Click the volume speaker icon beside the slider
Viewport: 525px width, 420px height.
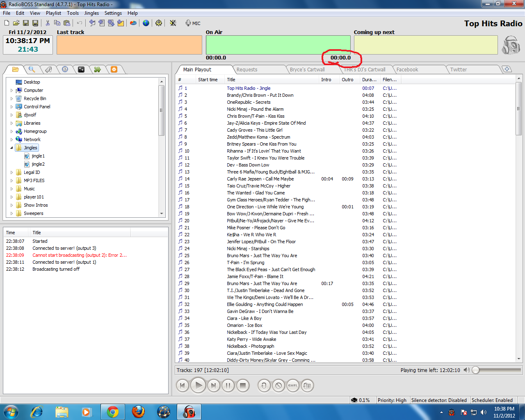click(x=466, y=370)
